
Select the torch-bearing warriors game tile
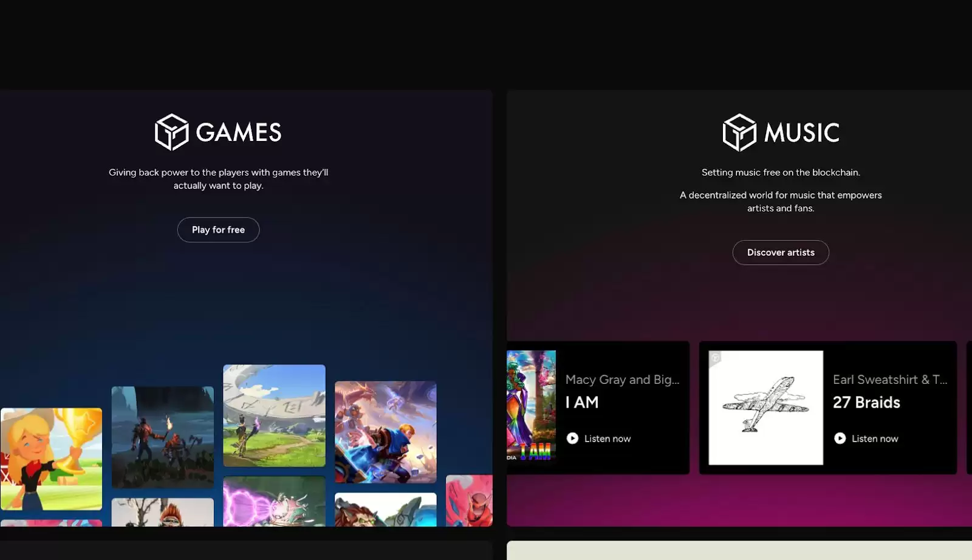click(162, 437)
